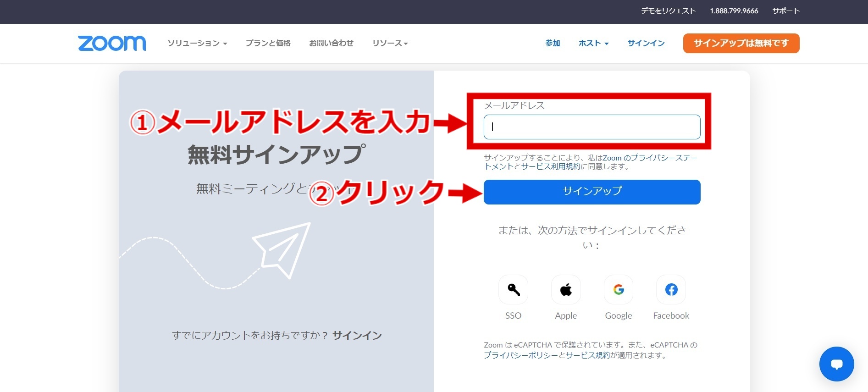The height and width of the screenshot is (392, 868).
Task: Click 参加 in the navigation bar
Action: click(553, 43)
